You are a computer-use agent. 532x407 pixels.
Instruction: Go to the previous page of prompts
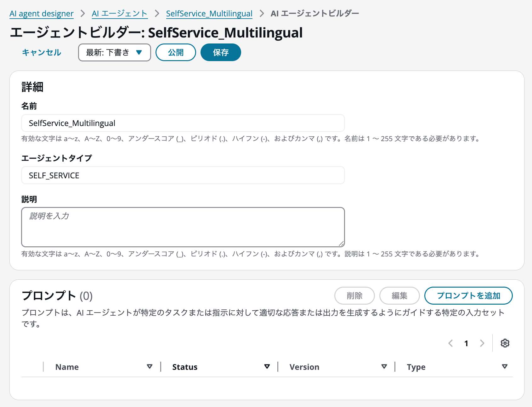[451, 343]
